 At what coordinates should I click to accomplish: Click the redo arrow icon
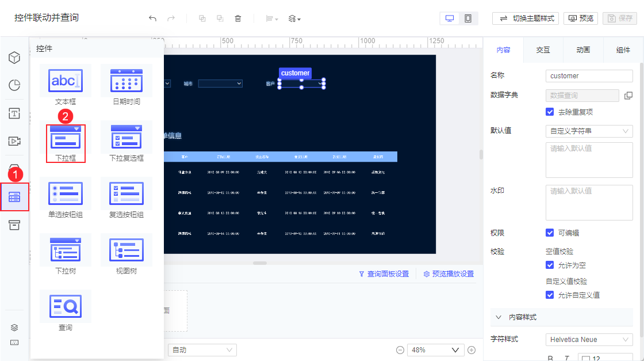171,18
